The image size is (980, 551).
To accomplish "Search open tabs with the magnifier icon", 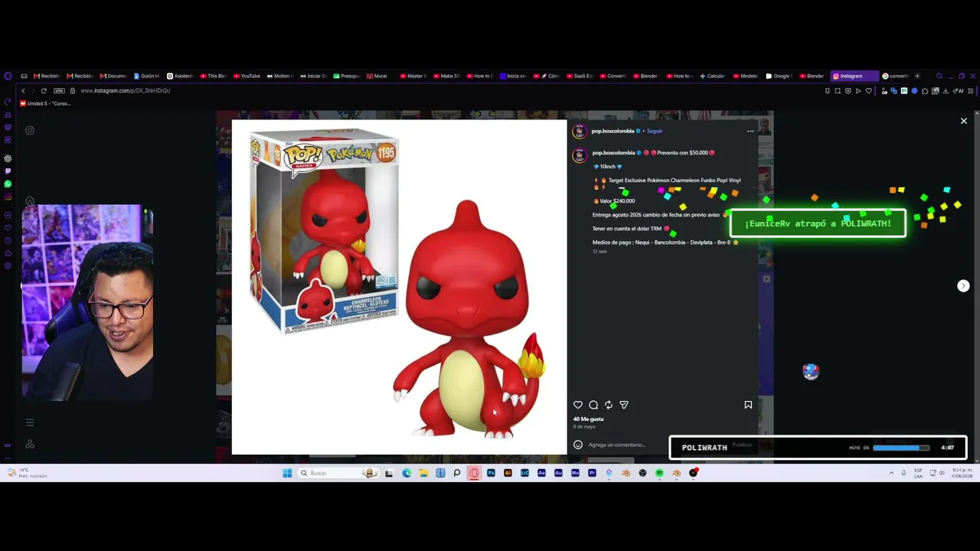I will (x=939, y=76).
